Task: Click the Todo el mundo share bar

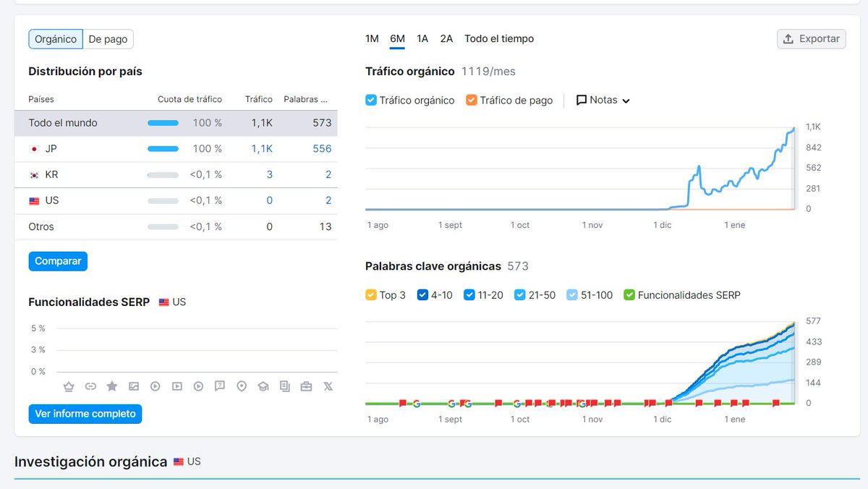Action: click(x=163, y=123)
